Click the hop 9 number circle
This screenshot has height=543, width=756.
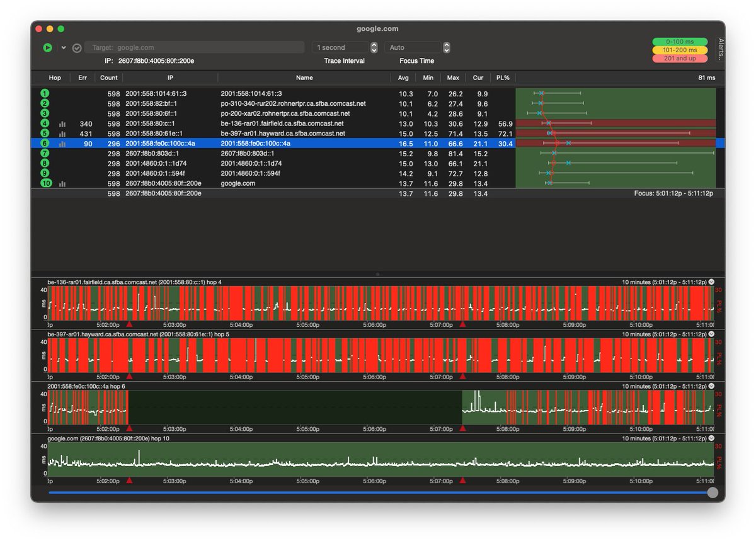pos(45,173)
